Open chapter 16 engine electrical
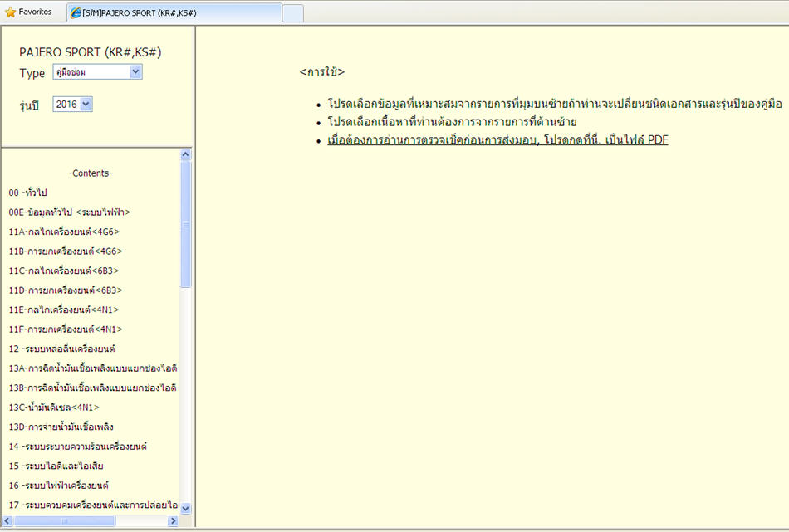 click(x=58, y=486)
